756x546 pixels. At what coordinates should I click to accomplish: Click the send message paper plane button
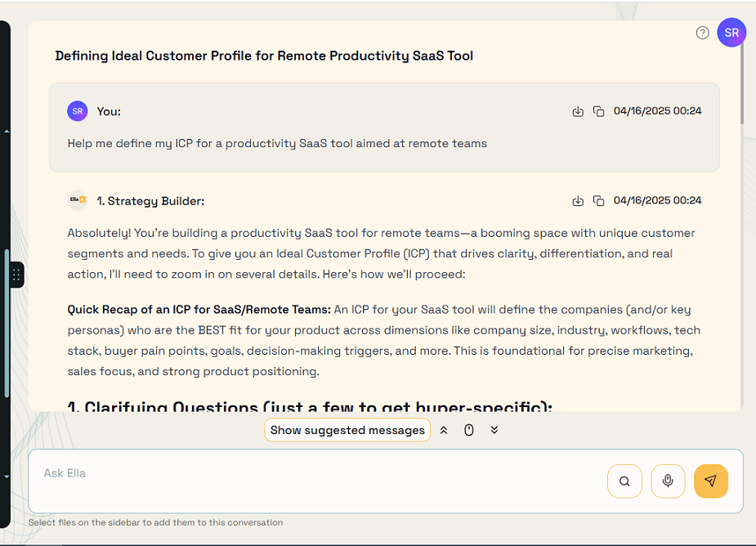click(710, 481)
